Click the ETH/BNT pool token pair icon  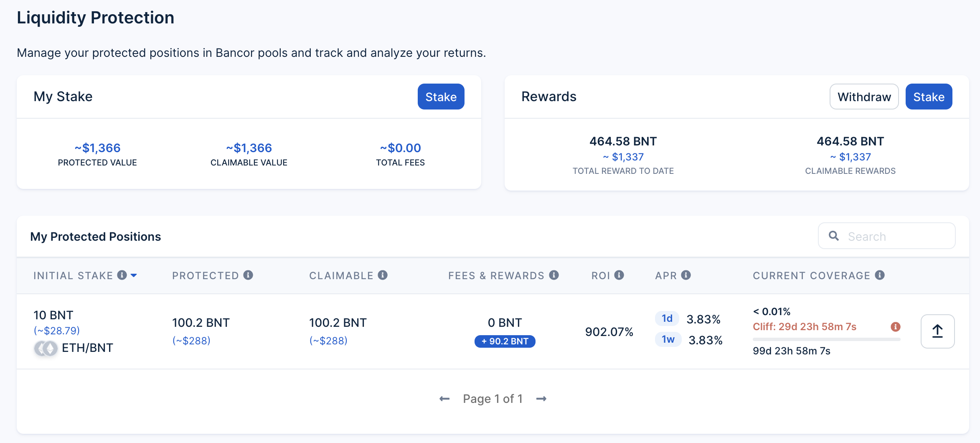click(46, 347)
